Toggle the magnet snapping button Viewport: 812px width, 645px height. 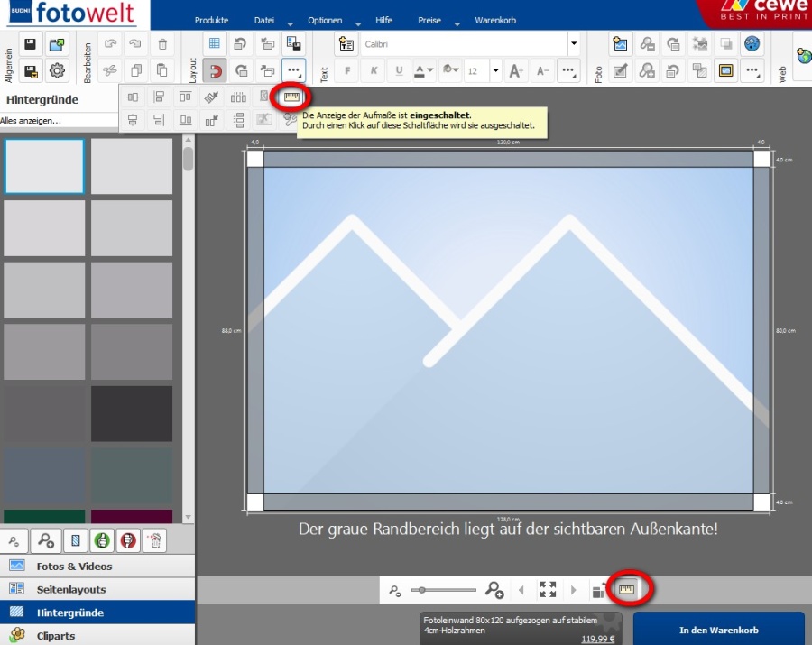pos(215,70)
